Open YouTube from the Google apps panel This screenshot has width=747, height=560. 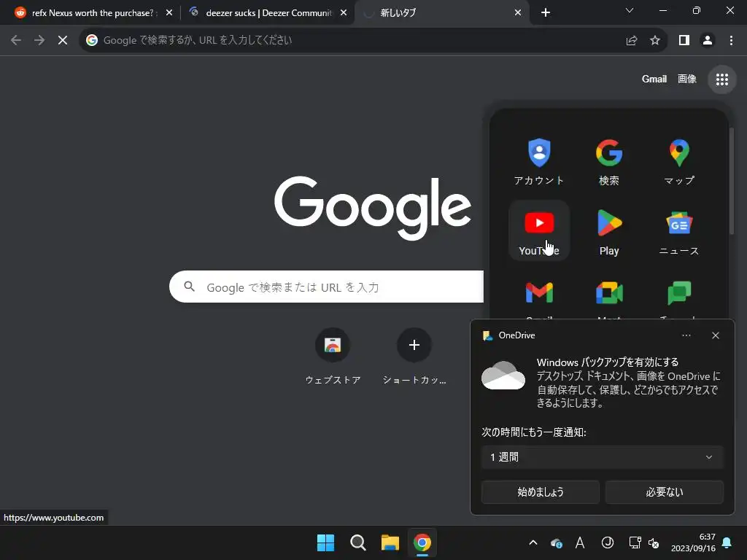tap(539, 230)
